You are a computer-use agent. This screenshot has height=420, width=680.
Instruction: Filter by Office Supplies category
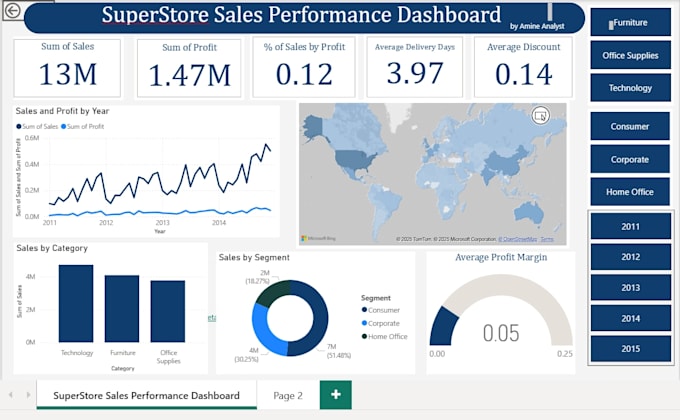click(x=631, y=55)
